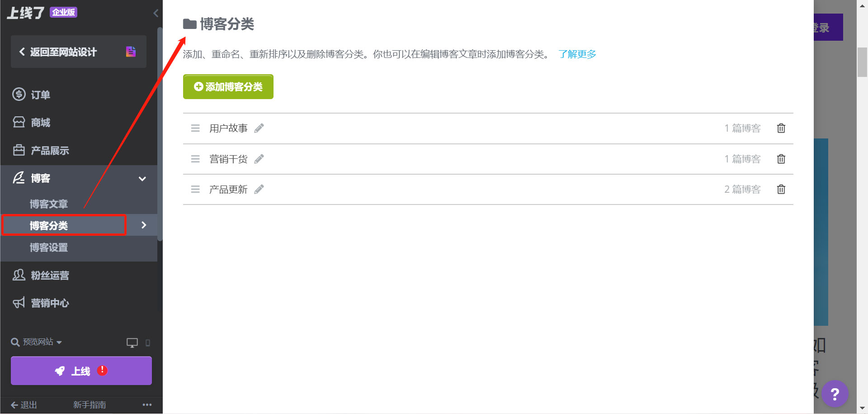Click the desktop preview monitor icon
Image resolution: width=868 pixels, height=414 pixels.
(132, 343)
